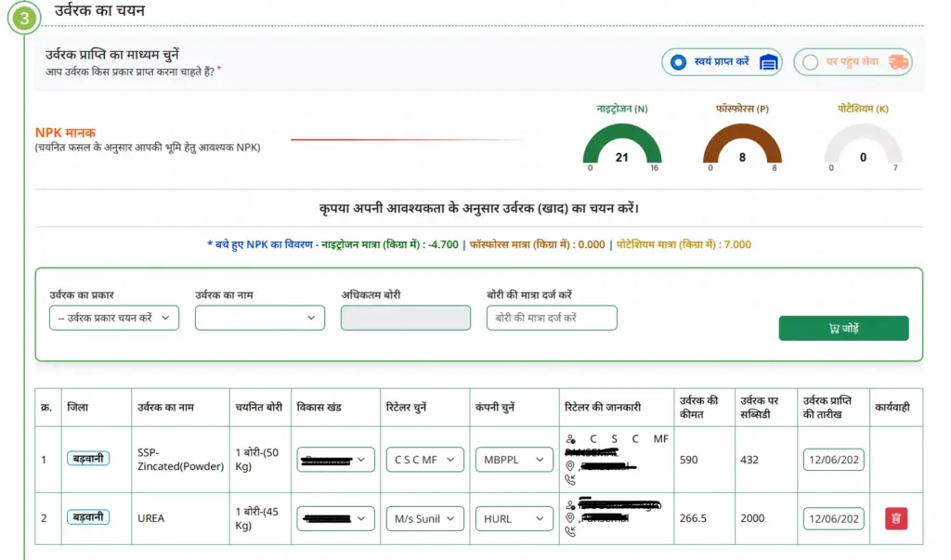The height and width of the screenshot is (560, 951).
Task: Click the subsidy value '432'
Action: [749, 460]
